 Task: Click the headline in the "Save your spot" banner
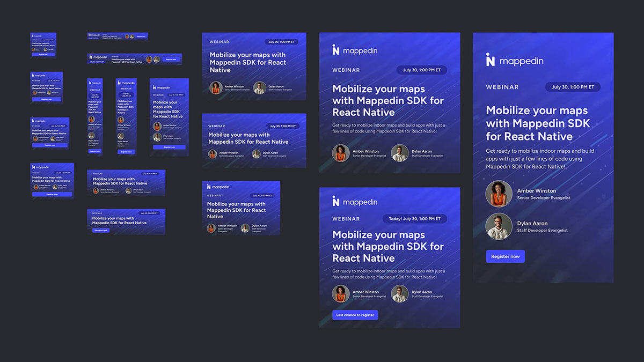(119, 220)
